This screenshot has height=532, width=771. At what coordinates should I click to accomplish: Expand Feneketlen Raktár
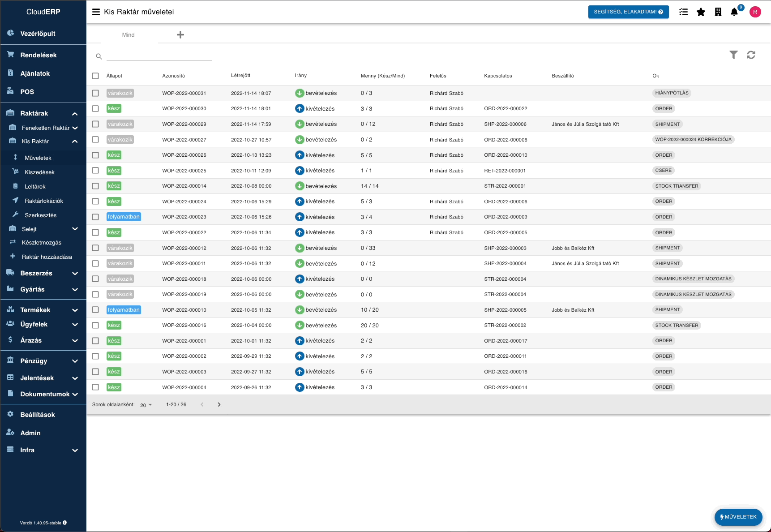(75, 128)
